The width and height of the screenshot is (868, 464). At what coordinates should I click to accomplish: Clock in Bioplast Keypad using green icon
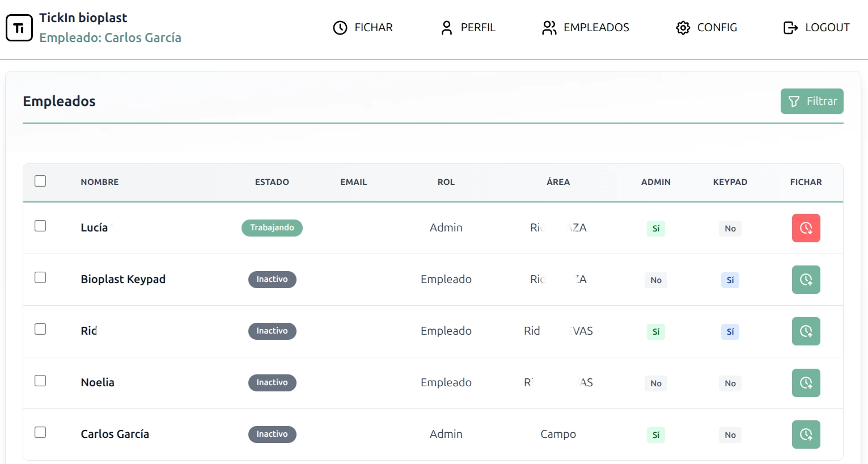(806, 280)
